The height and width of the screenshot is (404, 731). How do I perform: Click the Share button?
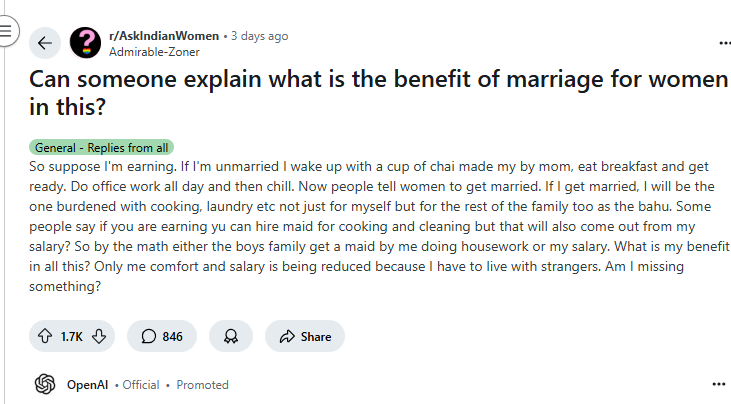point(305,337)
